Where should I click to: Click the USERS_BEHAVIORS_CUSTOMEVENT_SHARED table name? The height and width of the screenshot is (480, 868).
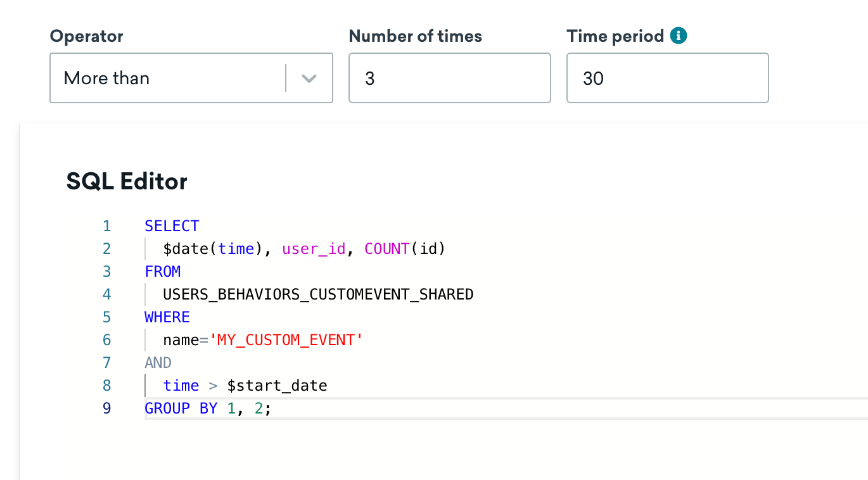318,294
